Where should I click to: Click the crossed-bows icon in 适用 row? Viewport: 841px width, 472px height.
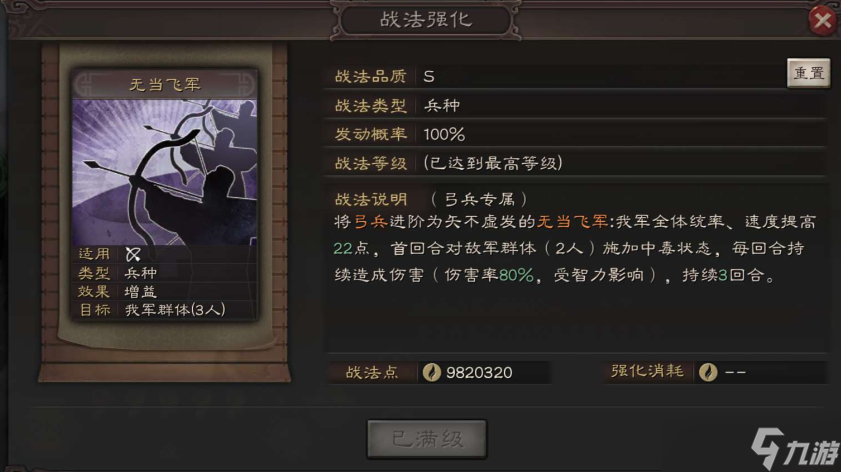click(x=133, y=254)
